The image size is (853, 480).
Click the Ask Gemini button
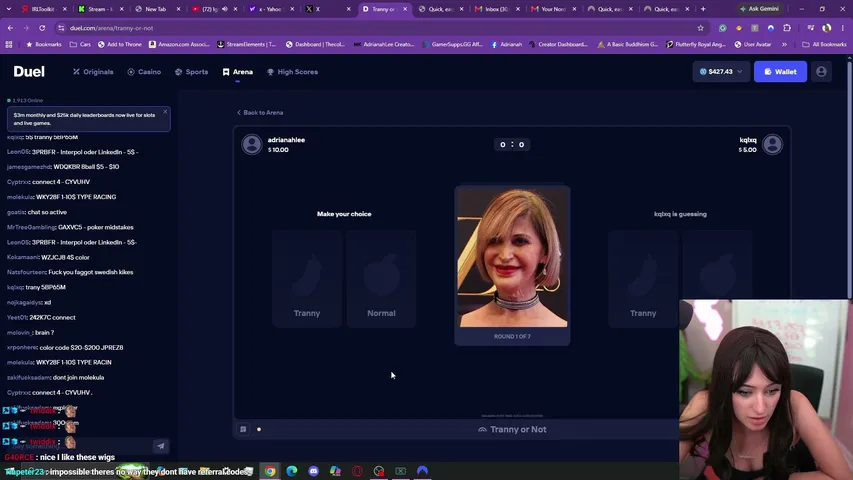[759, 9]
